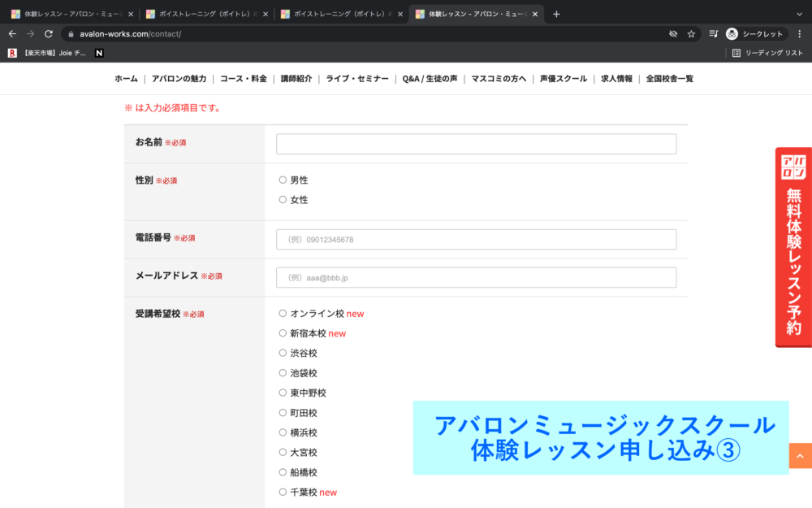Open アバロンの魅力 navigation item
The image size is (812, 508).
(x=179, y=79)
